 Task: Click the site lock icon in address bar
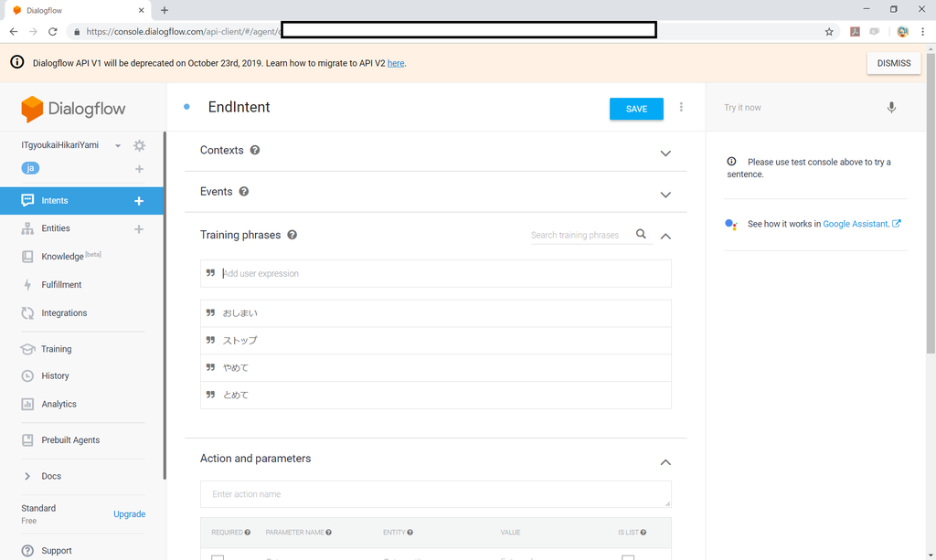point(77,32)
